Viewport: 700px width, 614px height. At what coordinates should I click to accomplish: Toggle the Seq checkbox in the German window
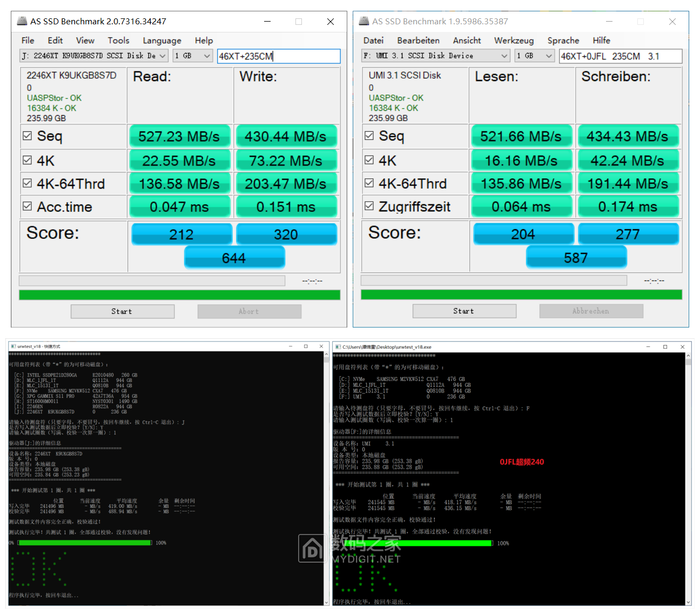coord(369,135)
